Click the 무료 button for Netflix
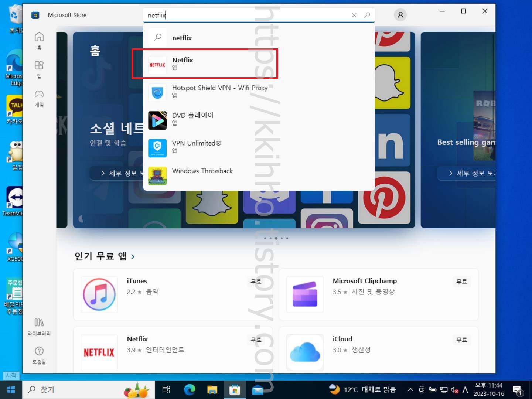The width and height of the screenshot is (532, 399). [256, 340]
